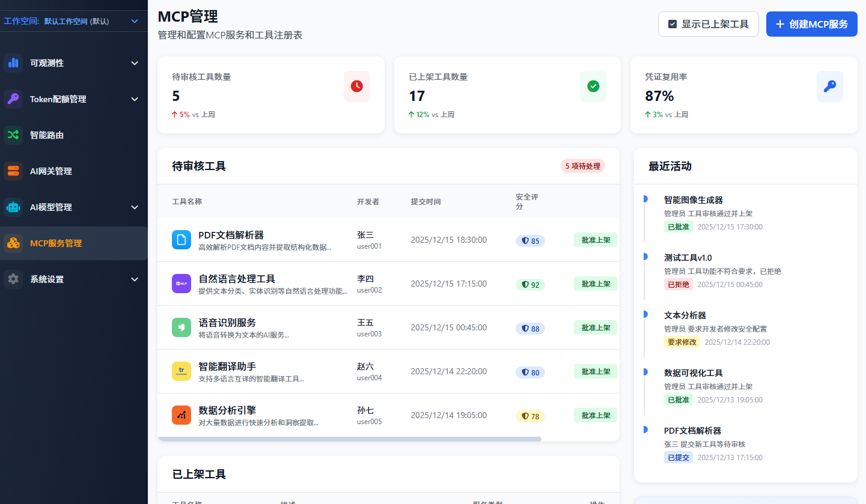Go to AI网关管理 in the sidebar
866x504 pixels.
tap(51, 171)
